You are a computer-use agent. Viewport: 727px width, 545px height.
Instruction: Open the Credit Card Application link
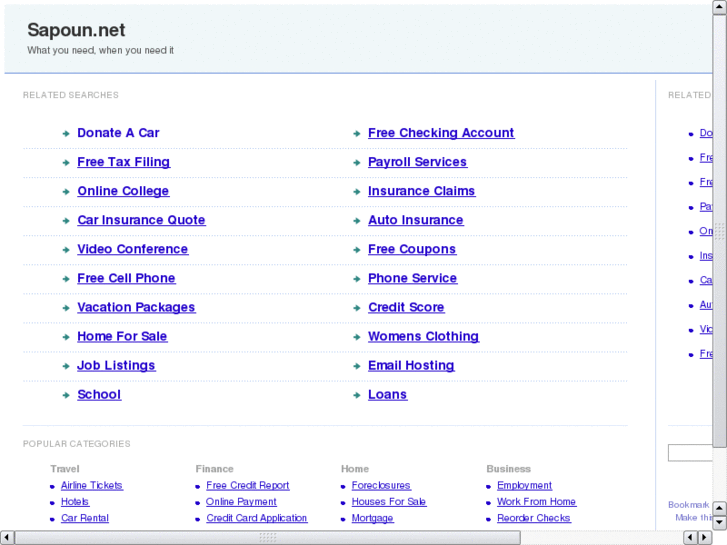256,518
